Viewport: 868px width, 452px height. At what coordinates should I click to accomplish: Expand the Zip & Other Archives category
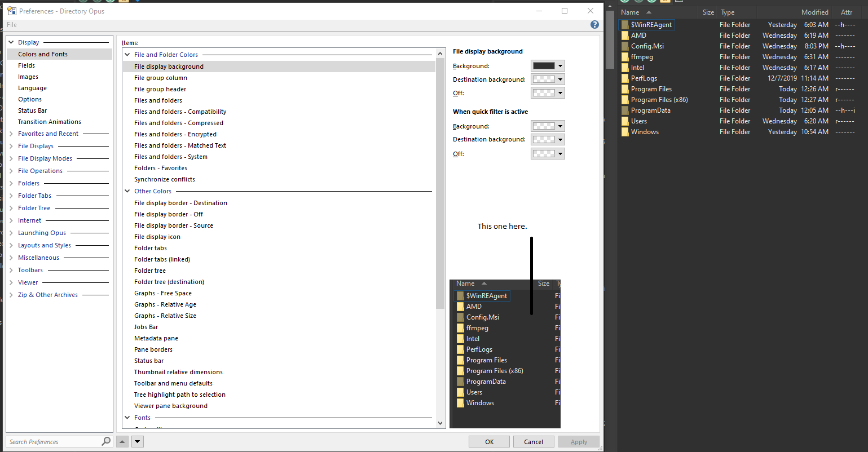11,295
